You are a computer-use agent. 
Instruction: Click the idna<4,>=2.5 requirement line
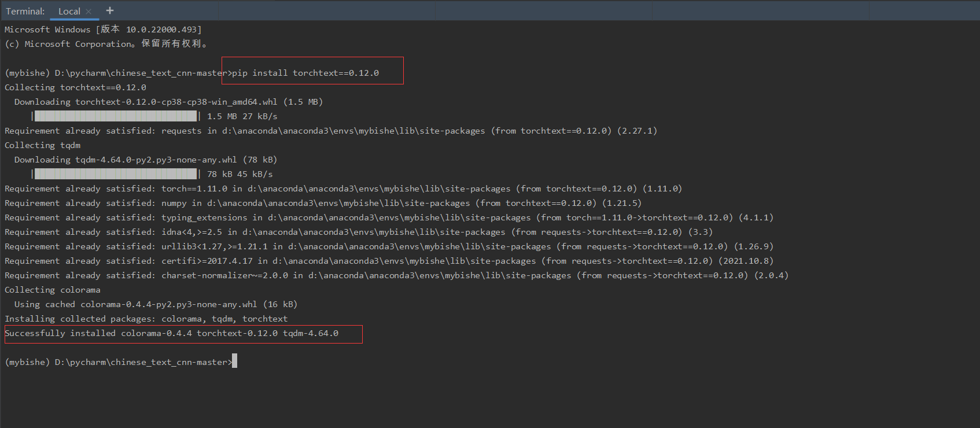(359, 232)
